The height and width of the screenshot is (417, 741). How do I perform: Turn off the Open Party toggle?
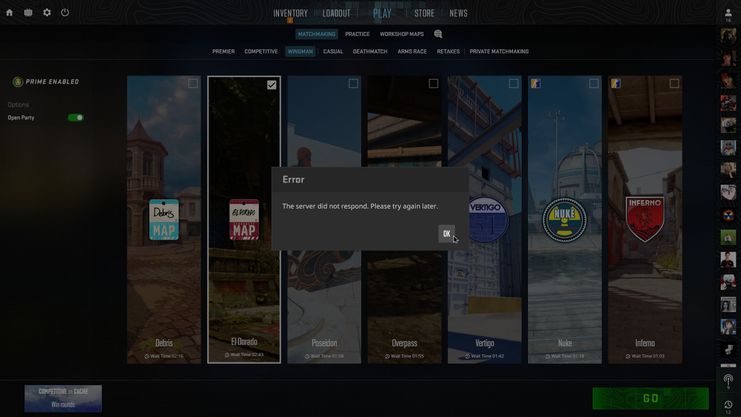76,117
